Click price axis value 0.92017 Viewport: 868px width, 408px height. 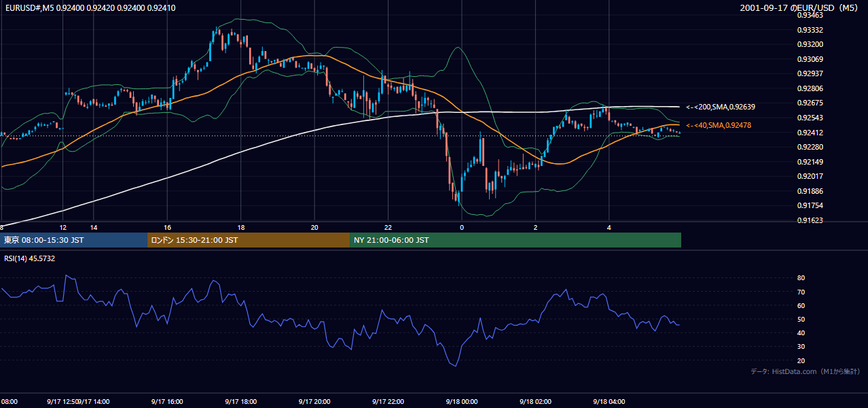coord(810,176)
